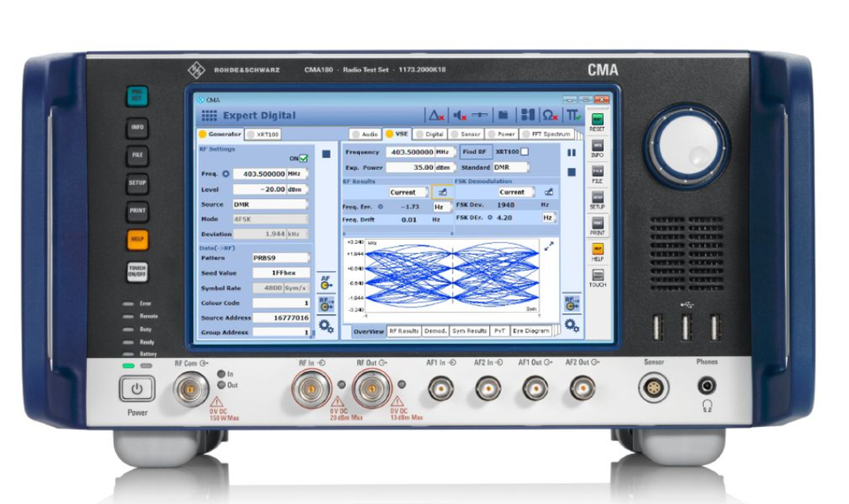Open analyzer settings gear icon
This screenshot has width=849, height=504.
tap(572, 325)
